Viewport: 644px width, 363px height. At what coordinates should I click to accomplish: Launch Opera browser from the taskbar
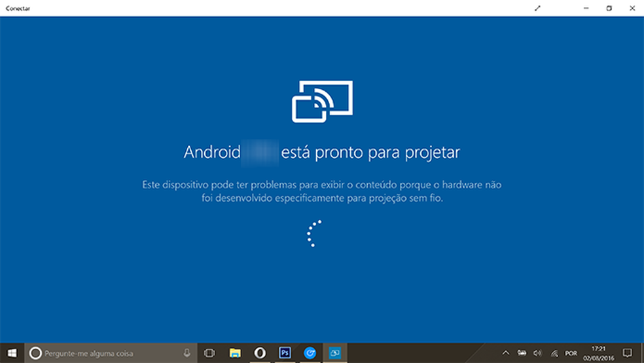click(260, 353)
